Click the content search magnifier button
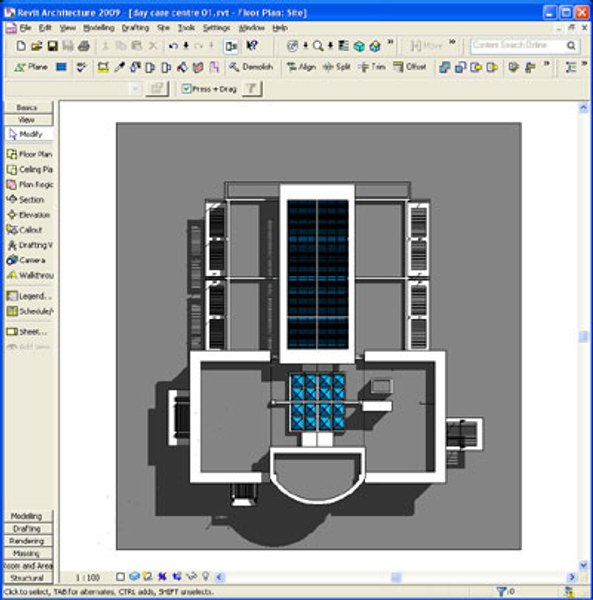Screen dimensions: 593x600 [571, 45]
